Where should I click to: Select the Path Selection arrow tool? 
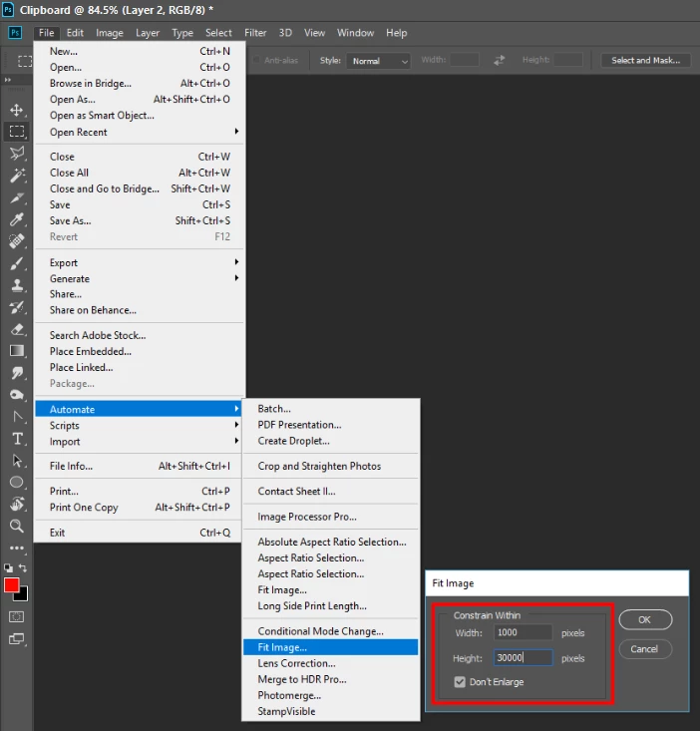pyautogui.click(x=17, y=461)
